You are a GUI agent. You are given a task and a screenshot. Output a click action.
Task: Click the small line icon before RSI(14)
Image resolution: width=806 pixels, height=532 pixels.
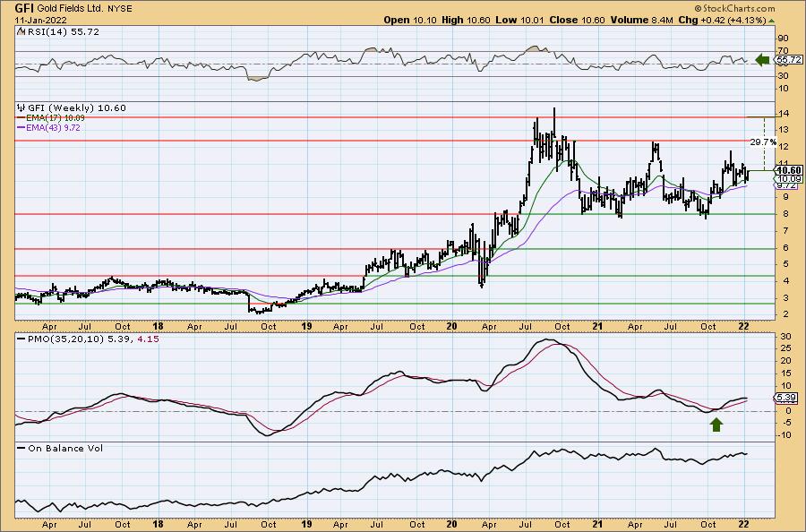[20, 32]
